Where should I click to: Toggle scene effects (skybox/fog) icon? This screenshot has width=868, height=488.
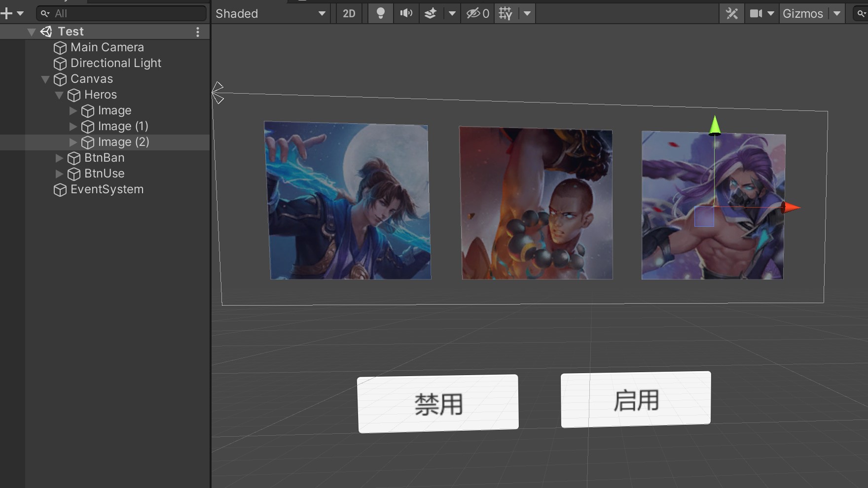tap(431, 13)
